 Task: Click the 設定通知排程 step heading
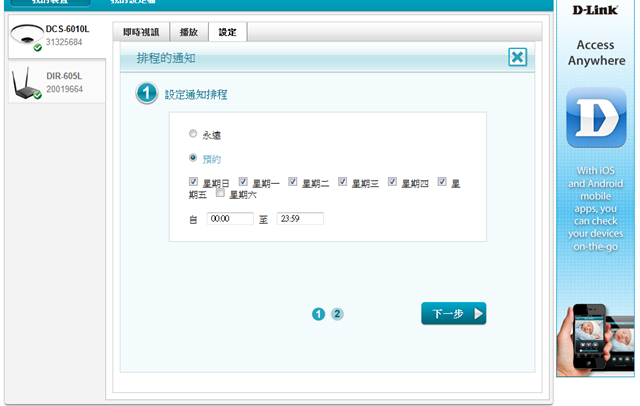[196, 95]
